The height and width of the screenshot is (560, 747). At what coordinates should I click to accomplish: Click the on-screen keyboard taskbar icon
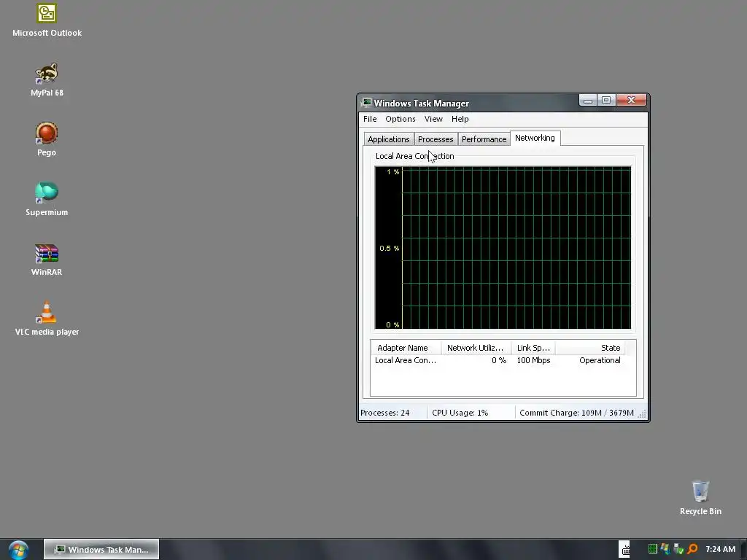click(624, 549)
